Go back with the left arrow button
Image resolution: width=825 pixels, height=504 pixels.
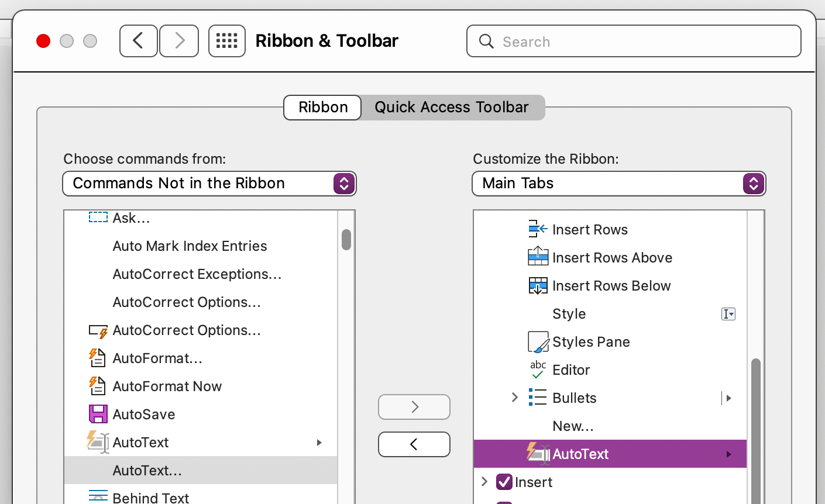139,41
